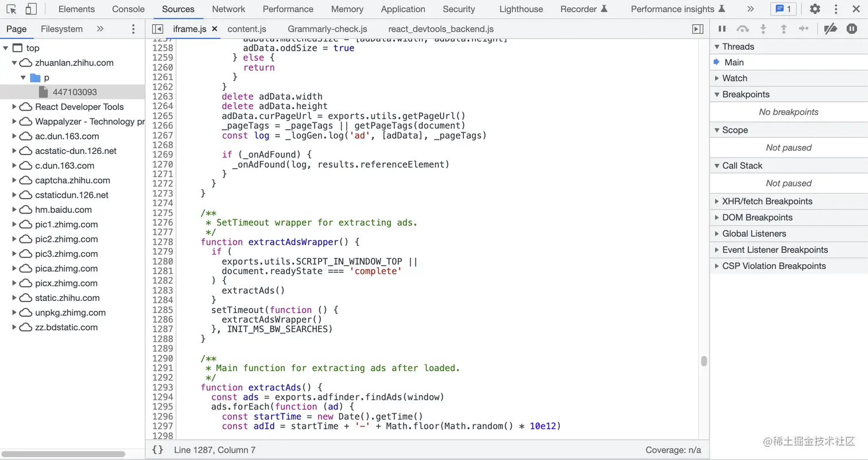This screenshot has height=460, width=868.
Task: Open the Grammarly-check.js editor tab
Action: click(327, 29)
